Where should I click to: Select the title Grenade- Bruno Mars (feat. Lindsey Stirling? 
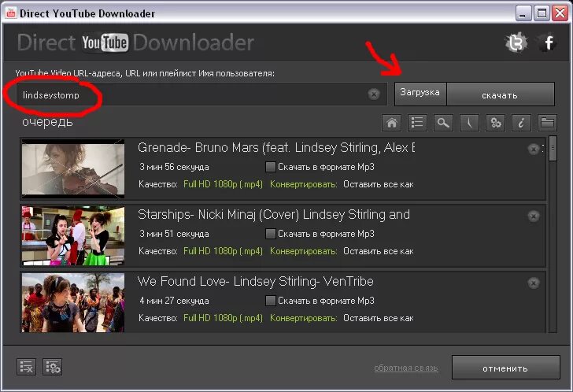276,148
